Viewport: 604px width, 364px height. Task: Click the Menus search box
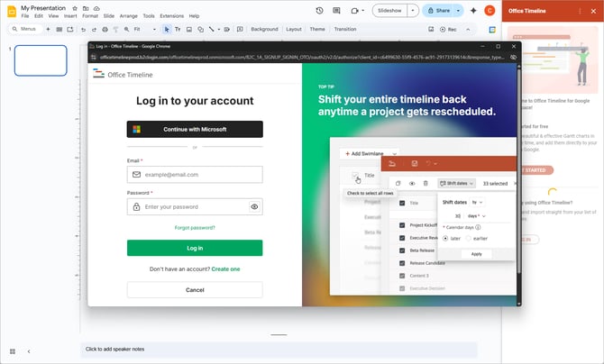[24, 29]
